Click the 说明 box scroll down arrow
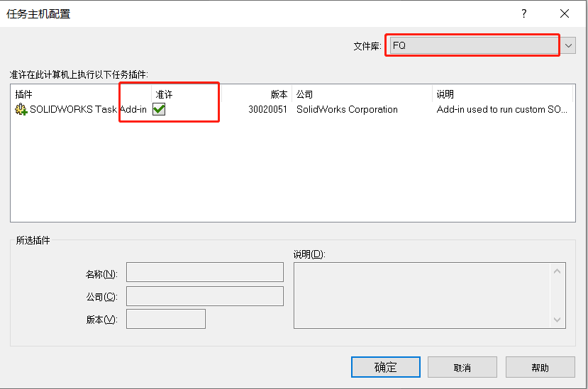This screenshot has height=389, width=588. tap(558, 320)
